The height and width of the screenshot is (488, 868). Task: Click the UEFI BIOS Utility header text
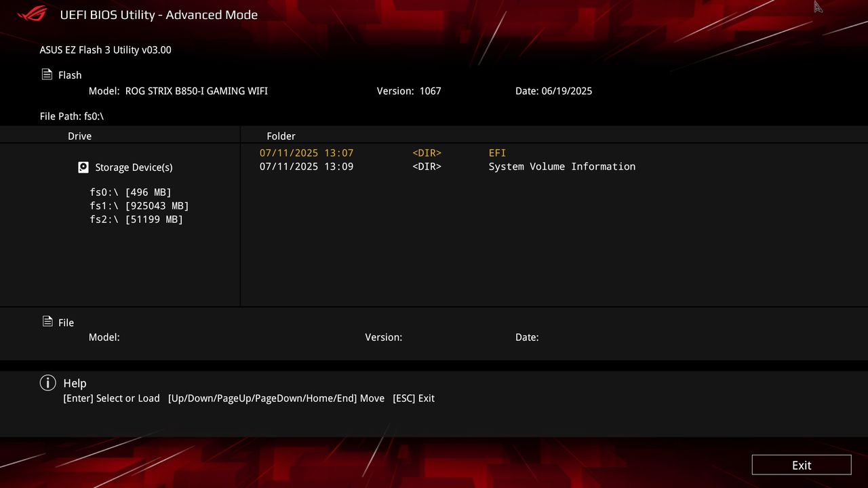pos(159,14)
